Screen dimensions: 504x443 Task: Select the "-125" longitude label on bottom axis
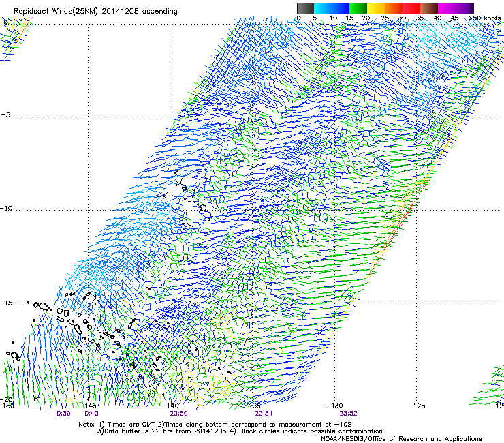coord(417,406)
